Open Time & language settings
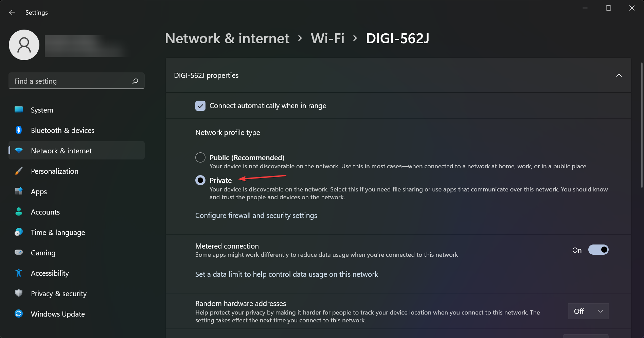The image size is (644, 338). click(58, 232)
